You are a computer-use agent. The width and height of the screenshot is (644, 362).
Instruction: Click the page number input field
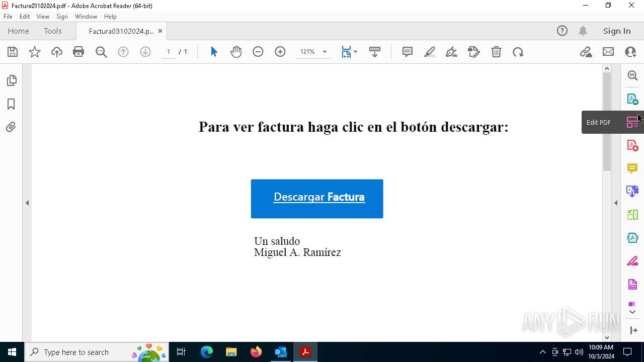pos(168,52)
